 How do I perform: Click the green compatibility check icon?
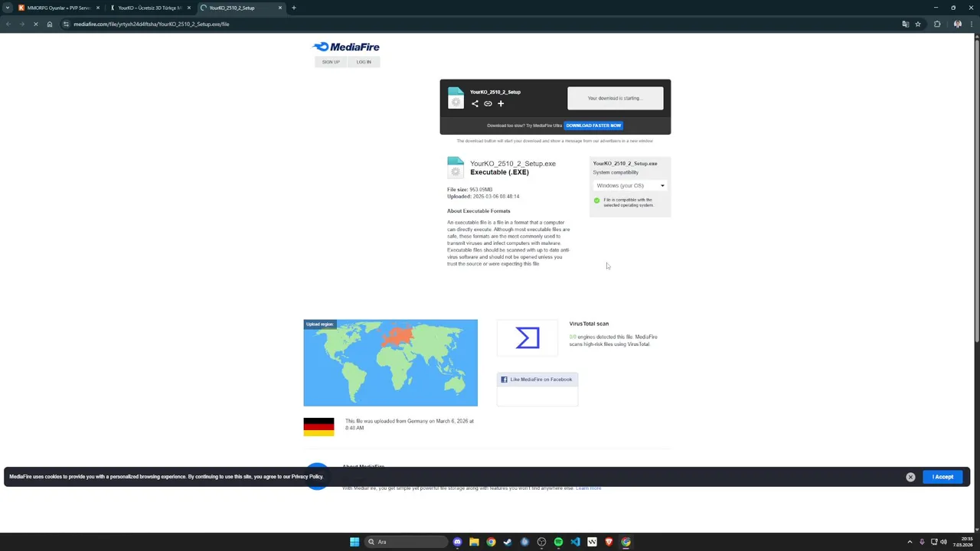(597, 201)
